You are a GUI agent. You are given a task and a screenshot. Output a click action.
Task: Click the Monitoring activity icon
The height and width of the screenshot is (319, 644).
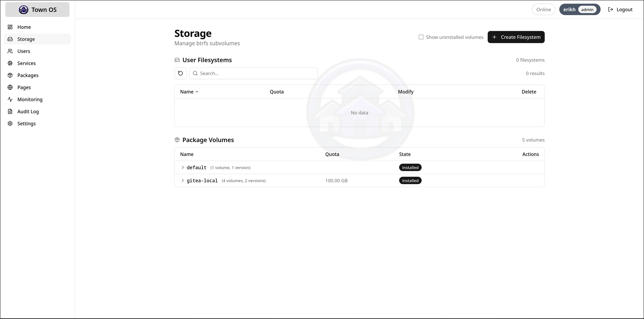pyautogui.click(x=10, y=99)
